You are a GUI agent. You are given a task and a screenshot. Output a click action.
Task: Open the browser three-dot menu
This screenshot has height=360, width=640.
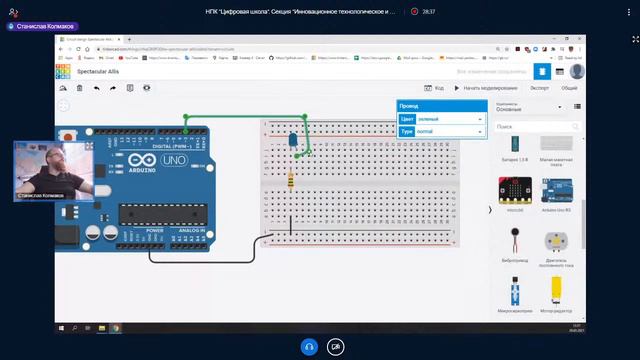click(x=580, y=49)
